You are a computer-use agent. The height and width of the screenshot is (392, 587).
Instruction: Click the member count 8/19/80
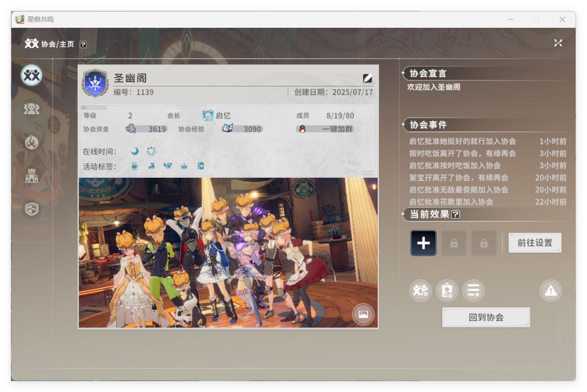pyautogui.click(x=340, y=116)
